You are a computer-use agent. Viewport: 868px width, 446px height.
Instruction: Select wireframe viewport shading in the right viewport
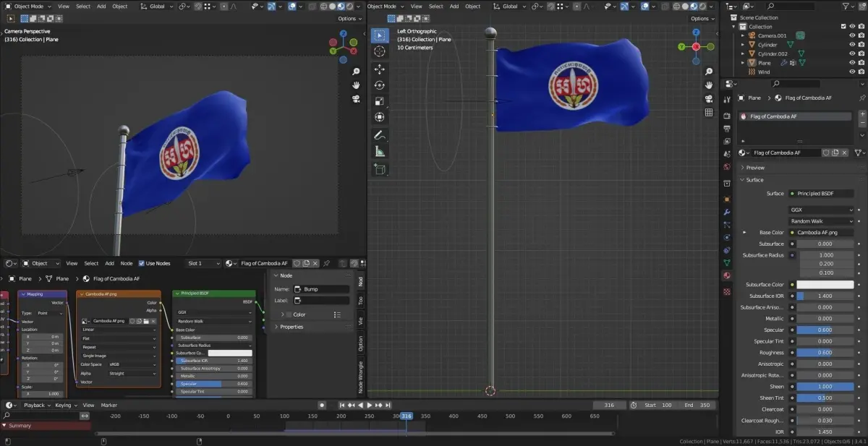[678, 7]
